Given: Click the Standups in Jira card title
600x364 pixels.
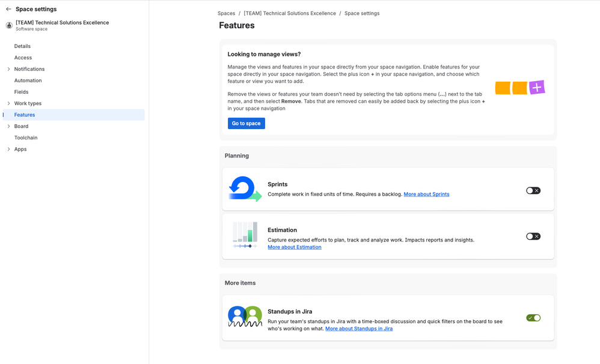Looking at the screenshot, I should point(290,312).
